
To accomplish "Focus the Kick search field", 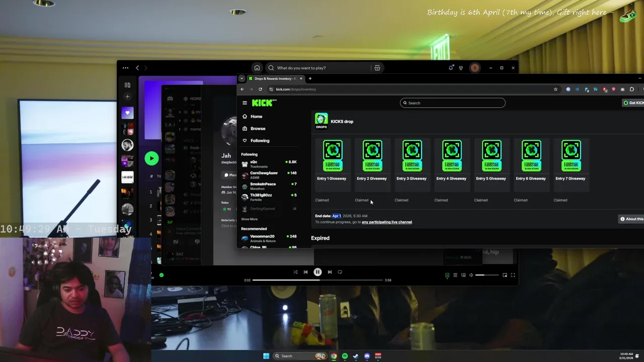I will coord(452,103).
